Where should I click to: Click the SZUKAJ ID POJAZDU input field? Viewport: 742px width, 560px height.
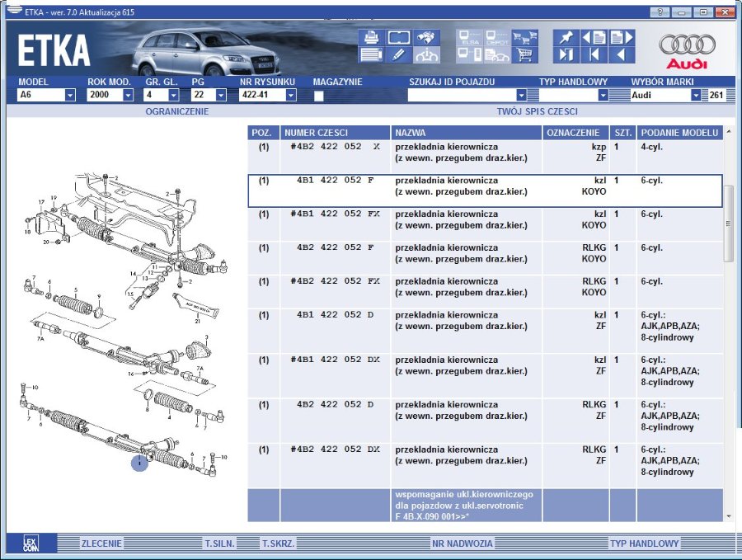[x=462, y=95]
